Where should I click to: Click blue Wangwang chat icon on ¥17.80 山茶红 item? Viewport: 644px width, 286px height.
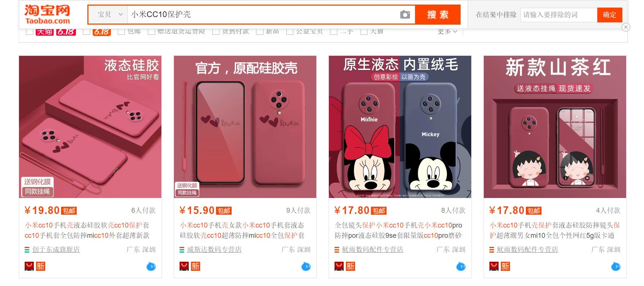(616, 266)
